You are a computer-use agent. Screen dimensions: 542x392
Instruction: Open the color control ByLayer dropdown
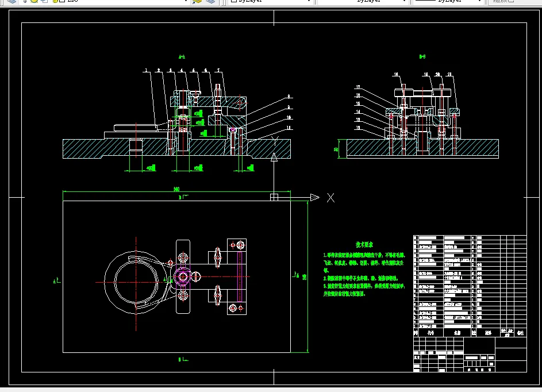[271, 1]
